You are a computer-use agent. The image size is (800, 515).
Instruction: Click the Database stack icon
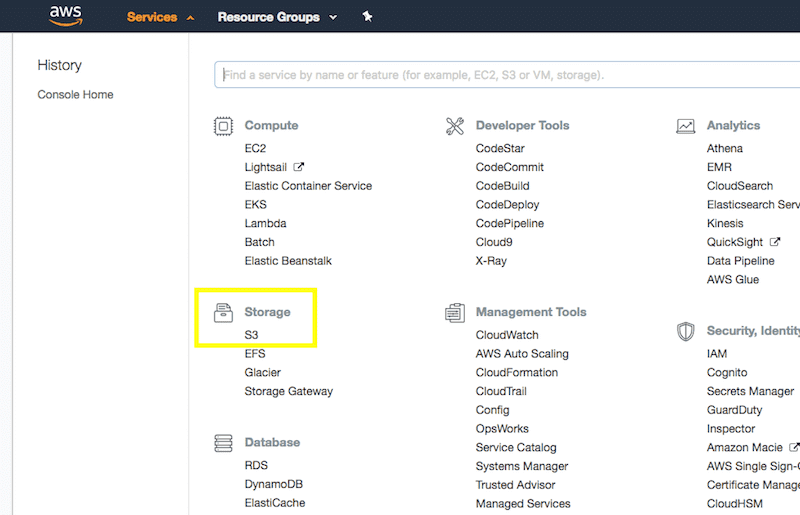click(223, 443)
